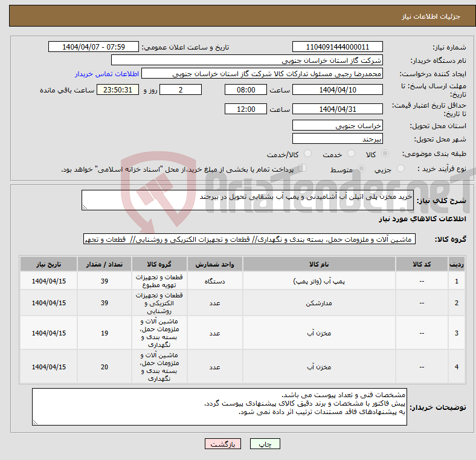Click the 08:00 deadline time field
This screenshot has width=476, height=460.
[246, 89]
